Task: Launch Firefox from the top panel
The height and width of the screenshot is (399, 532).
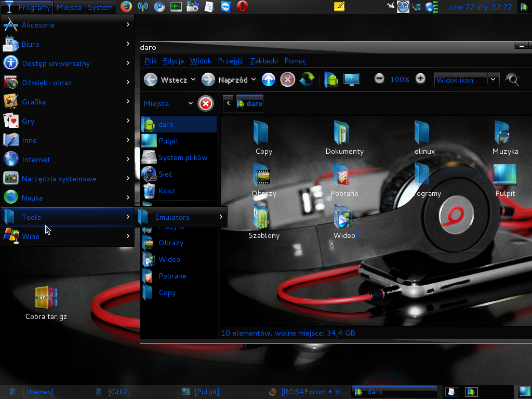Action: pos(126,7)
